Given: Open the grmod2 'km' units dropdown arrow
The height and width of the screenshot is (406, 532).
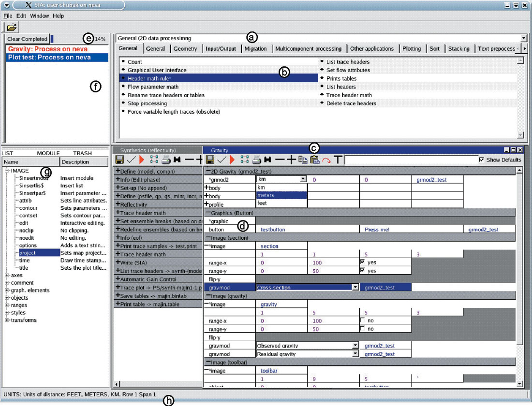Looking at the screenshot, I should click(x=303, y=179).
